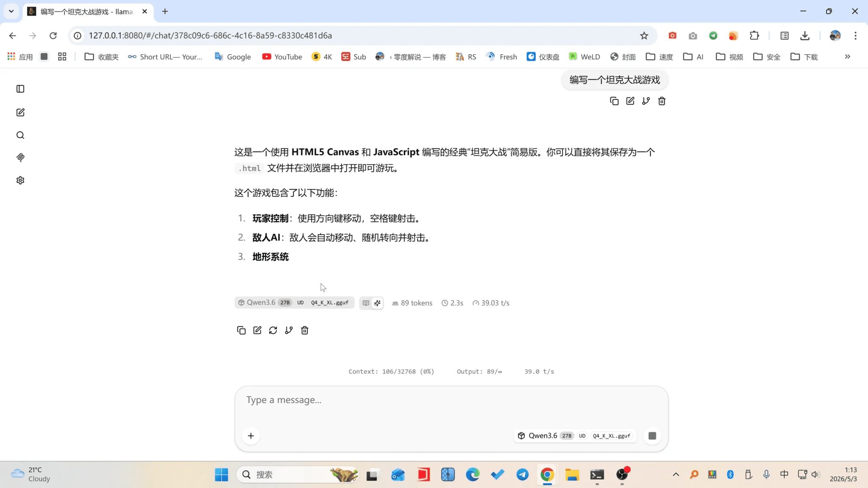View site information icon in address bar

pyautogui.click(x=78, y=36)
